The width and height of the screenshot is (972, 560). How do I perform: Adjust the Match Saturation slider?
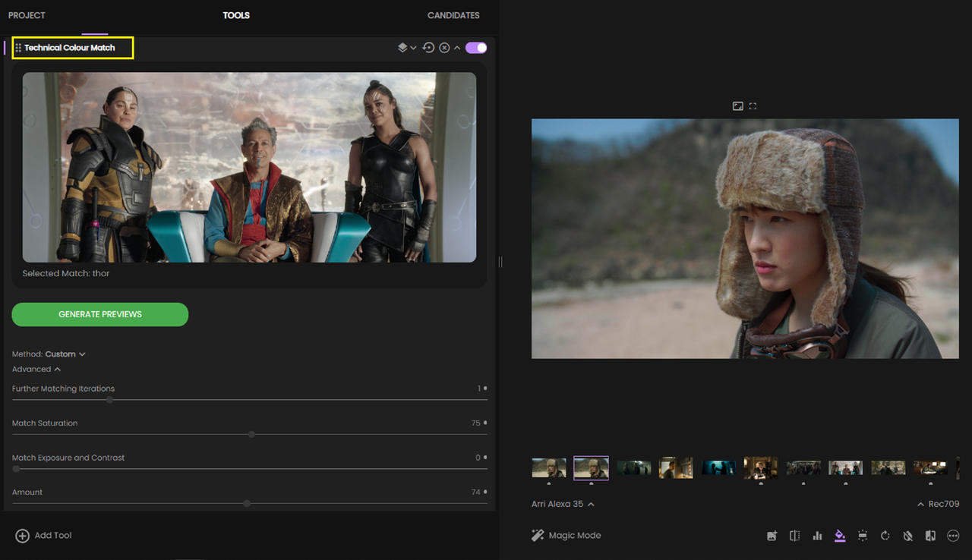point(251,435)
